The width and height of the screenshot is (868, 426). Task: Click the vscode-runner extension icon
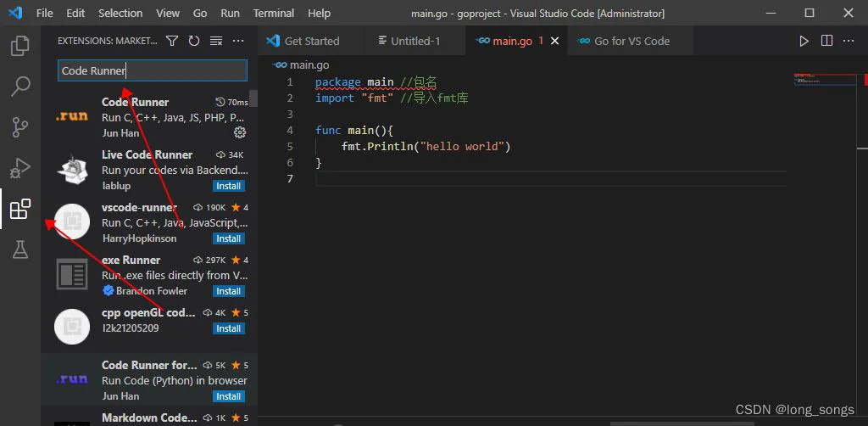[72, 221]
